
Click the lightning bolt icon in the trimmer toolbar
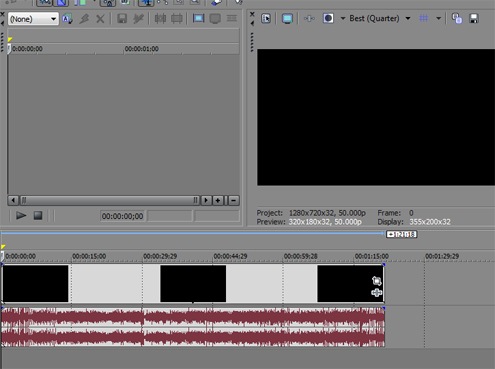(84, 19)
